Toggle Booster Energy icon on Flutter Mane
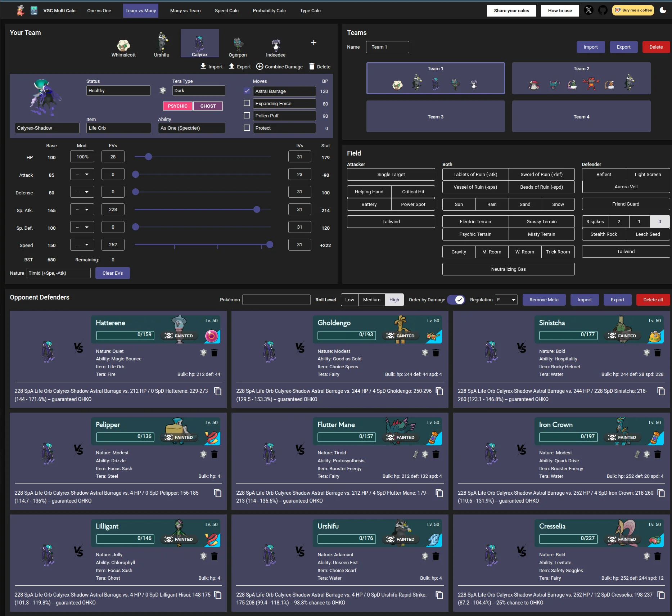Image resolution: width=672 pixels, height=616 pixels. click(x=415, y=454)
